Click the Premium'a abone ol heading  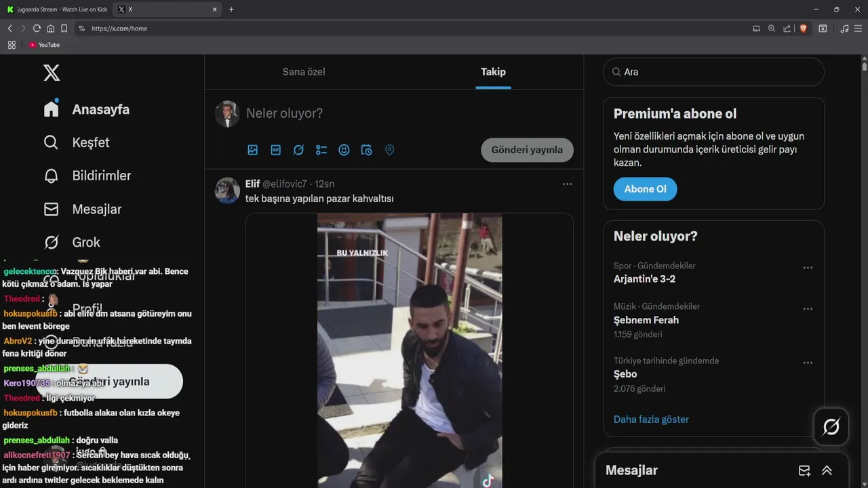coord(675,114)
